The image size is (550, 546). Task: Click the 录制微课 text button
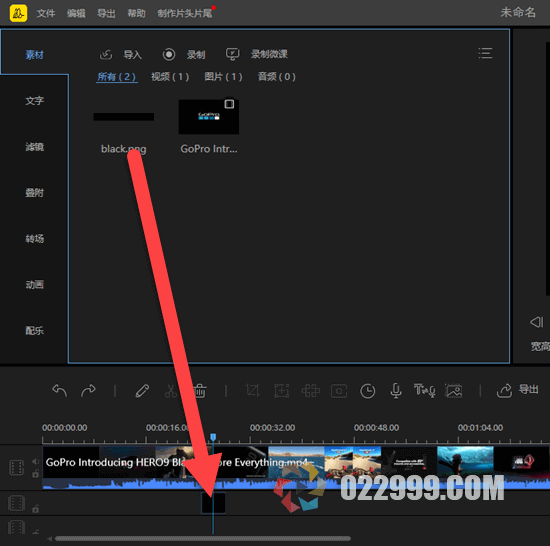click(269, 54)
